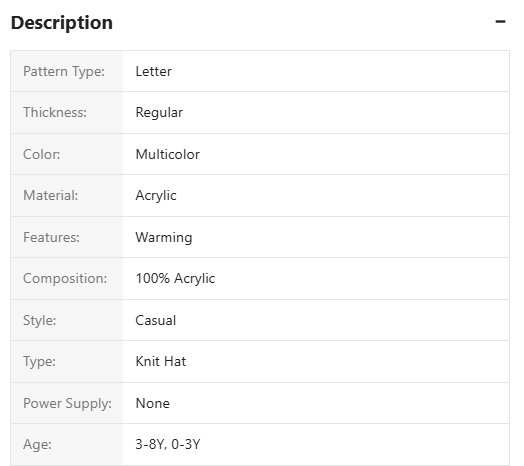Select the Features label

tap(51, 237)
